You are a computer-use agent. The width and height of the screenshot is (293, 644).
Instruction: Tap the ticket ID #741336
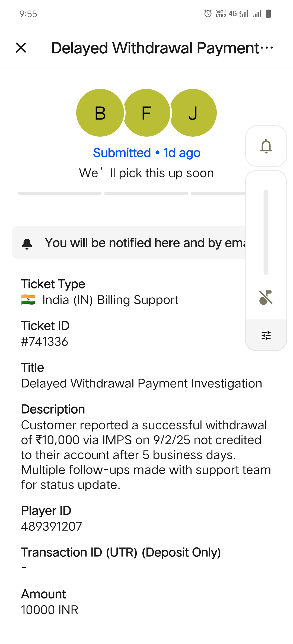(45, 342)
